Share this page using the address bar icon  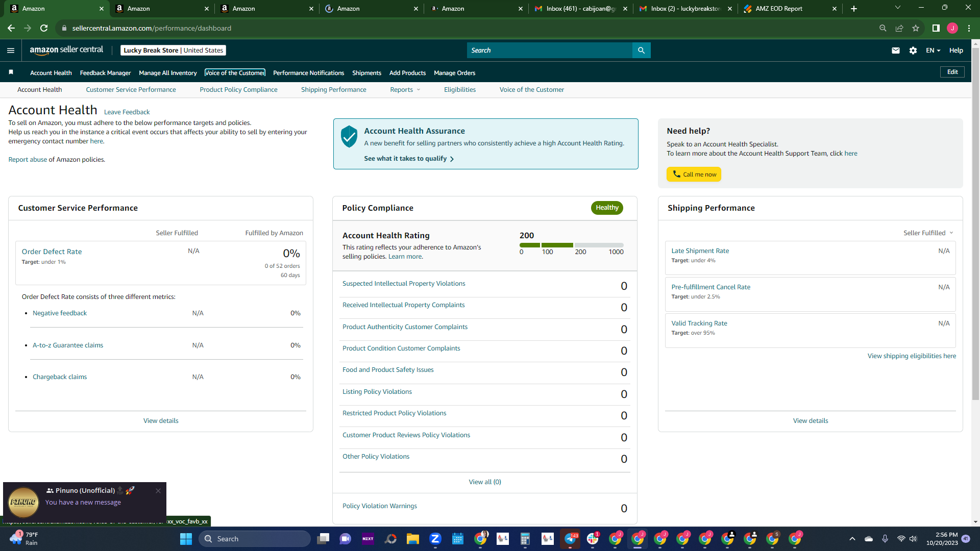coord(899,28)
